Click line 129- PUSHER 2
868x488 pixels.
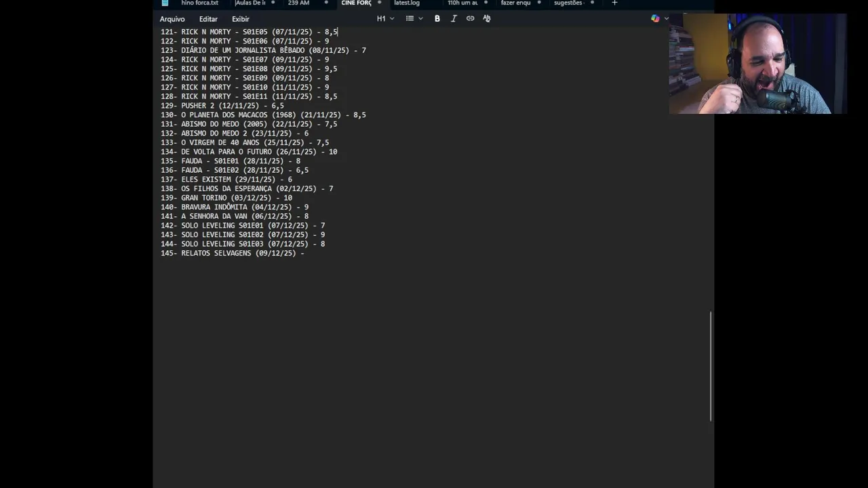click(222, 106)
